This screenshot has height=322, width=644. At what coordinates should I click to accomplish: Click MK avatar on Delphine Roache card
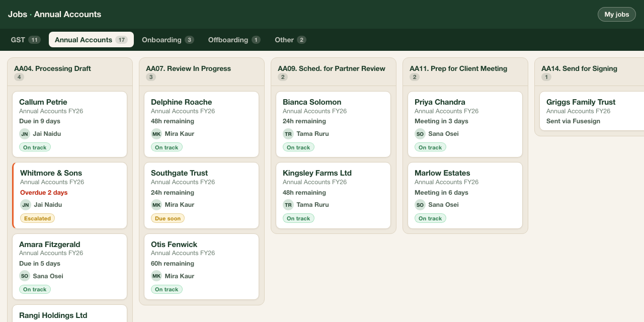(x=156, y=134)
